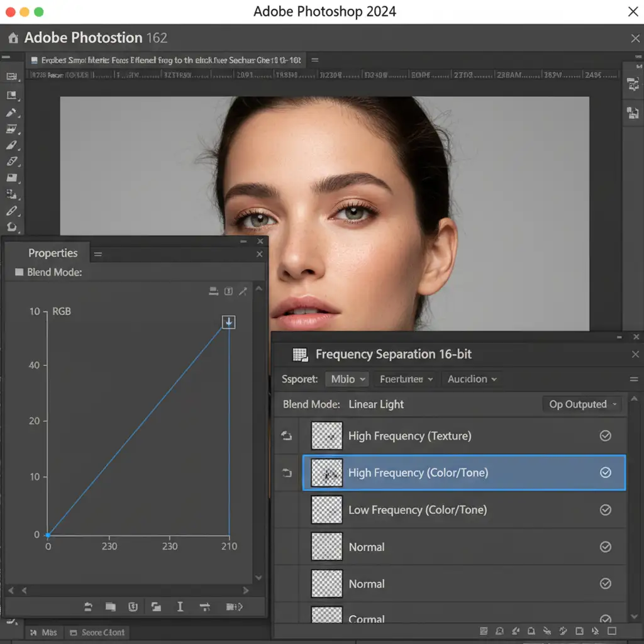644x644 pixels.
Task: Toggle the Low Frequency (Color/Tone) layer check mark
Action: tap(605, 510)
